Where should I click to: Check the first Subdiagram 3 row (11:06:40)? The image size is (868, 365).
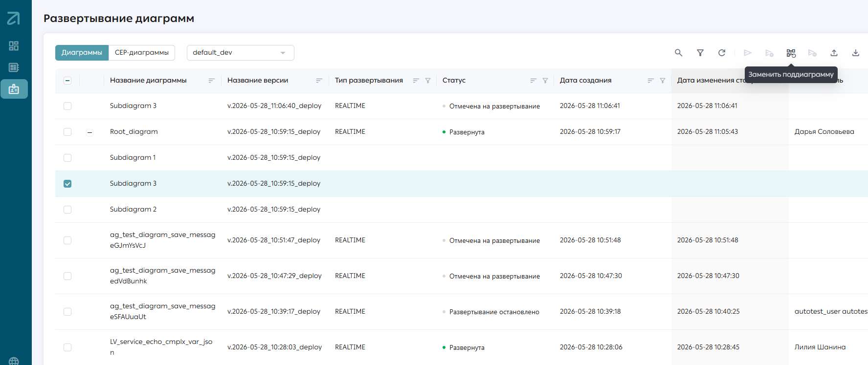click(x=67, y=106)
